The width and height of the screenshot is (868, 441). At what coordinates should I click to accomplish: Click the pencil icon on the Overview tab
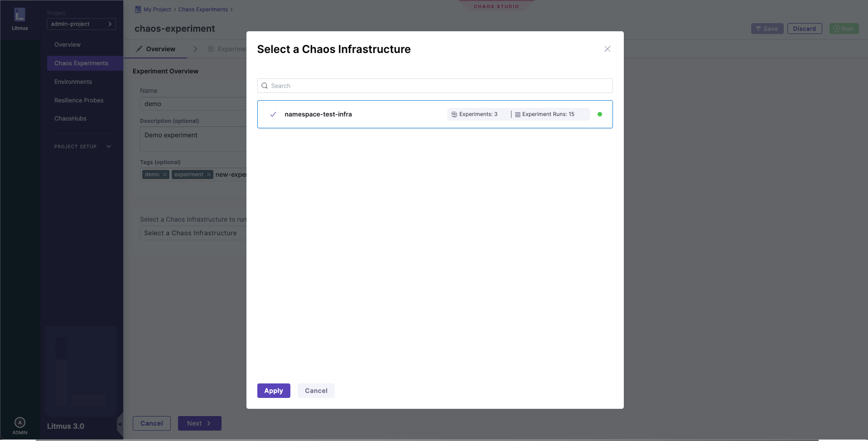pos(139,49)
